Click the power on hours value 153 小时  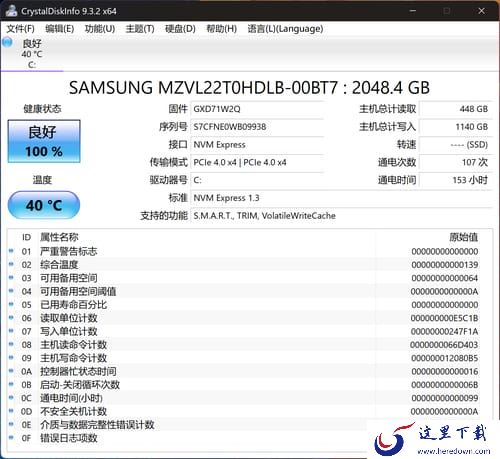tap(455, 180)
